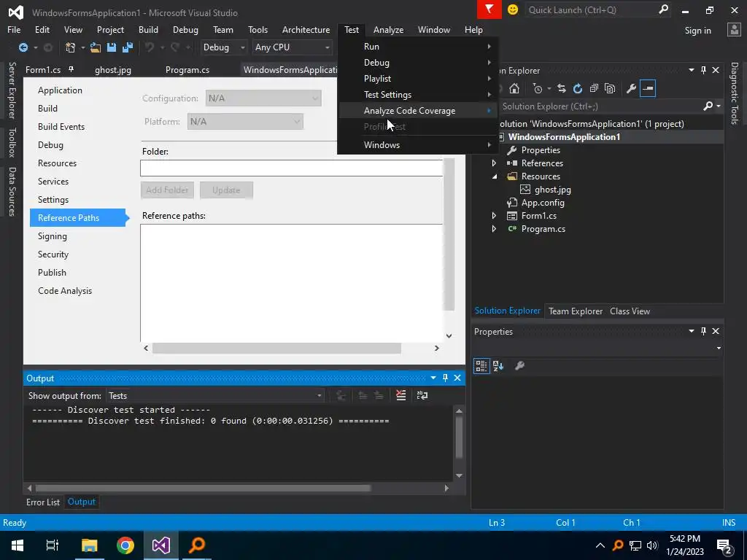Open Solution Explorer window options dropdown arrow

coord(692,70)
